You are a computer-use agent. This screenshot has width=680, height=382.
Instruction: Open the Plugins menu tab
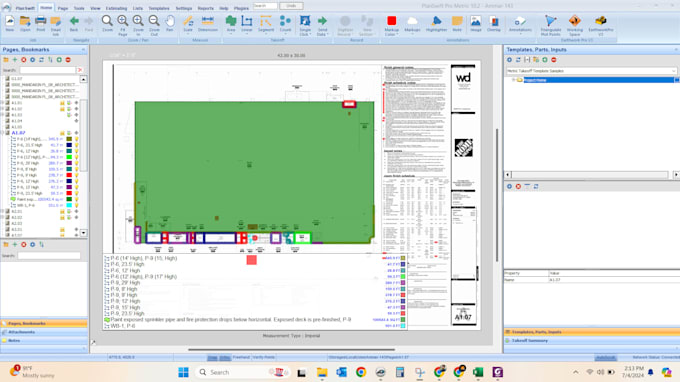click(241, 8)
